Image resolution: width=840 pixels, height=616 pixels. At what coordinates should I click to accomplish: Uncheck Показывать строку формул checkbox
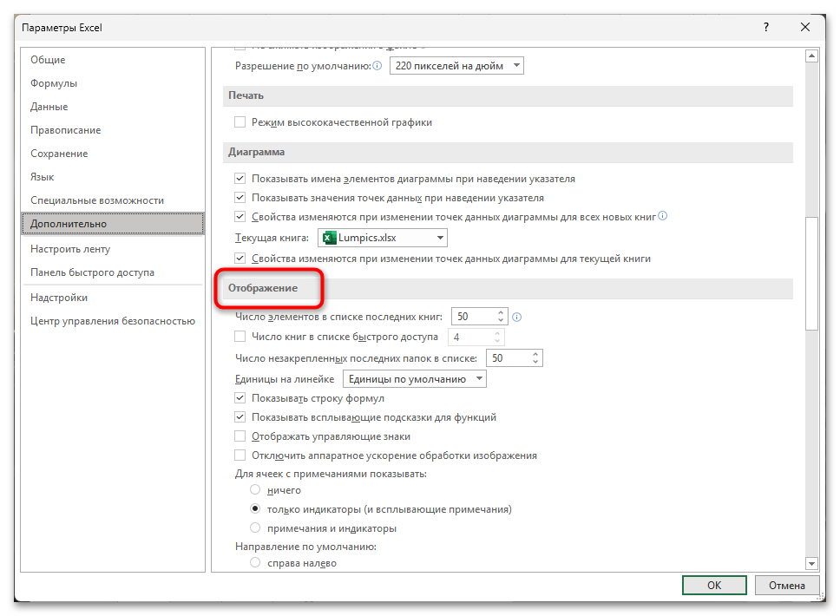coord(240,398)
